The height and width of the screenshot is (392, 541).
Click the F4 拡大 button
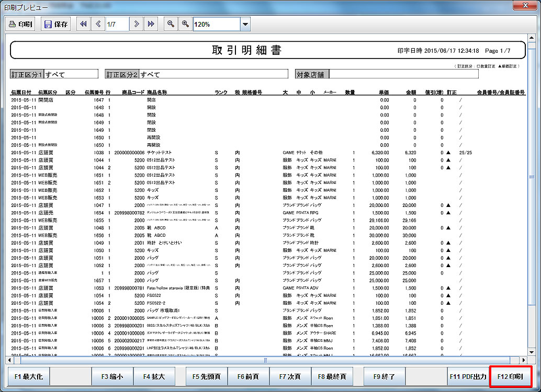154,376
